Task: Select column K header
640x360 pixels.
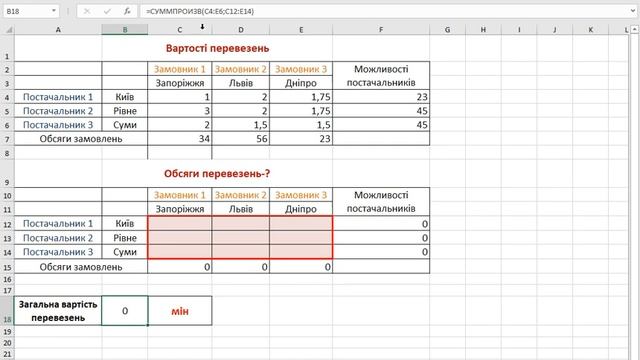Action: pos(591,30)
